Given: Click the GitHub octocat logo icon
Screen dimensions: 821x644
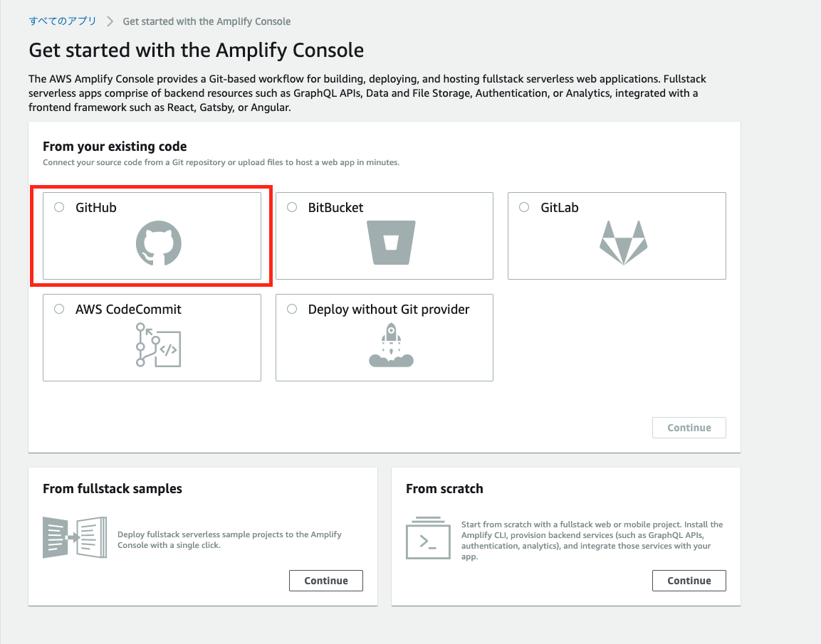Looking at the screenshot, I should tap(159, 243).
